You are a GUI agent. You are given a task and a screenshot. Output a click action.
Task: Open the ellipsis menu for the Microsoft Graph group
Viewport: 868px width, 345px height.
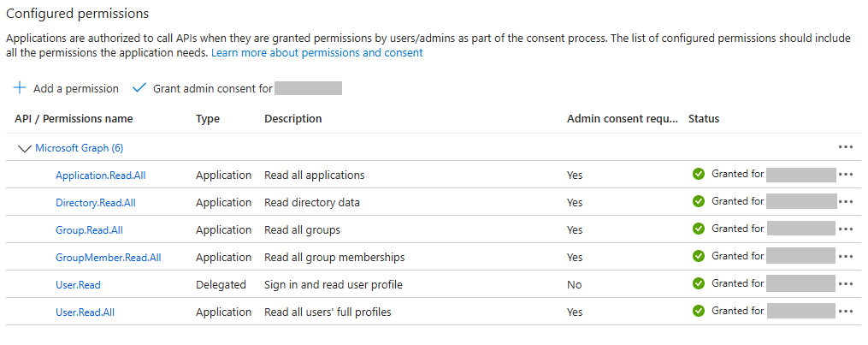(x=846, y=147)
